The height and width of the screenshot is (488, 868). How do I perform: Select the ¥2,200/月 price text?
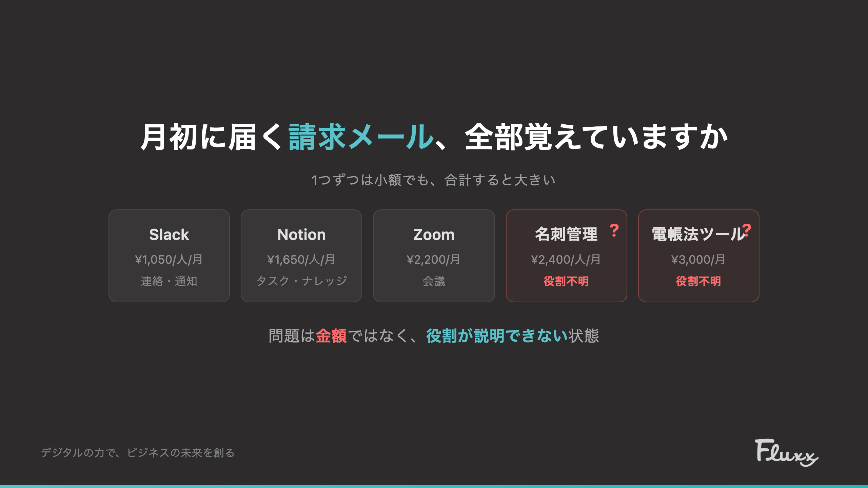click(434, 260)
